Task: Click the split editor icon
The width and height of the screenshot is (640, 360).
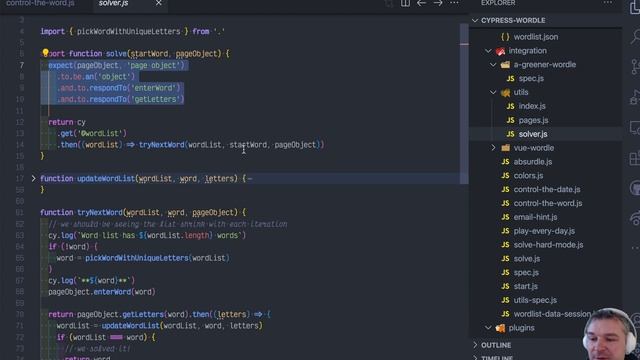Action: (405, 3)
